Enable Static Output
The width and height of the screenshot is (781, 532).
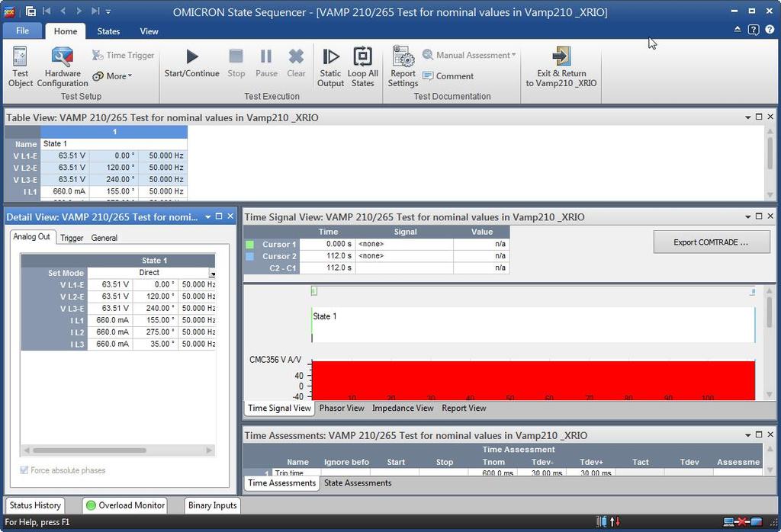[x=331, y=67]
